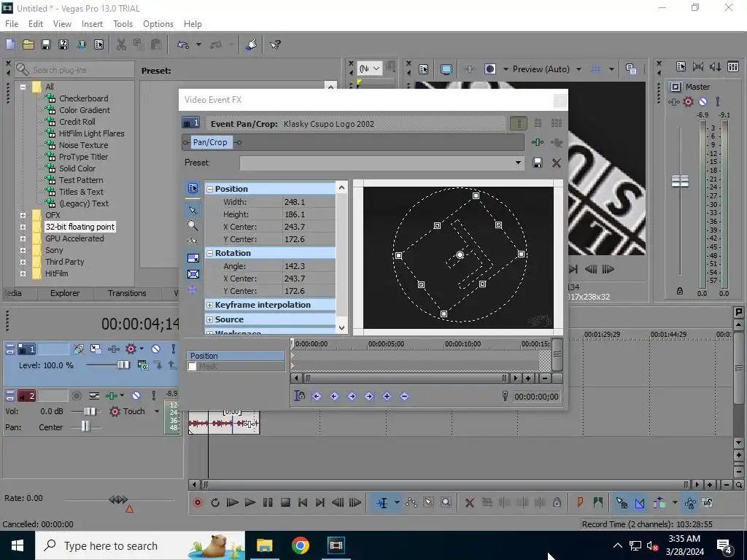Switch to the Transitions tab
The image size is (747, 560).
(x=127, y=293)
